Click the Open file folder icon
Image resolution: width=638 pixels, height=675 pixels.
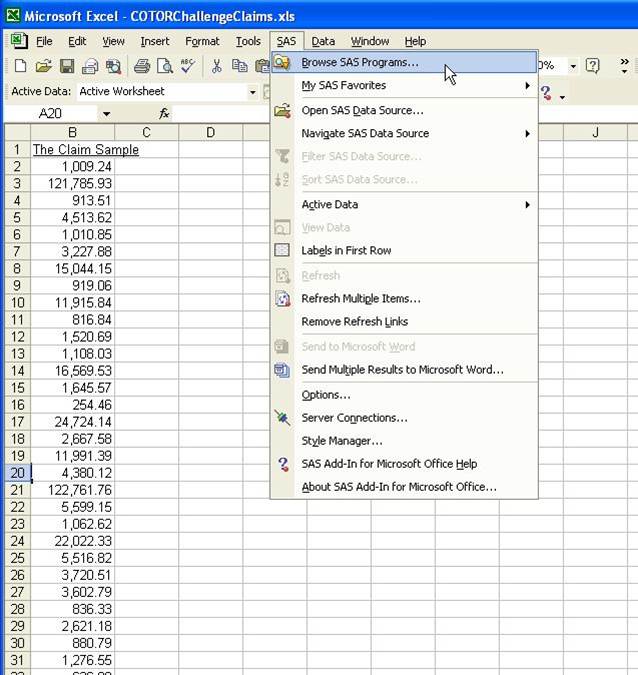coord(43,66)
